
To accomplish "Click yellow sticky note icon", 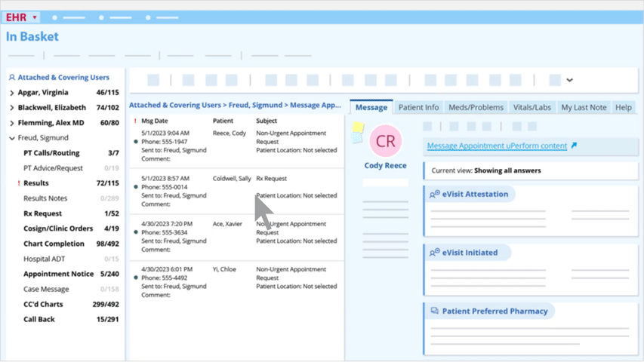I will [x=358, y=127].
